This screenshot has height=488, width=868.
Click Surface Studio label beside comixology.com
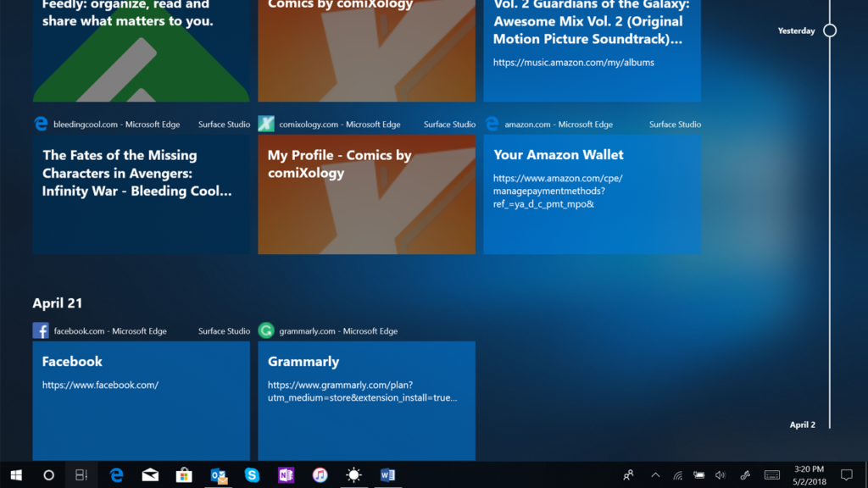(449, 125)
